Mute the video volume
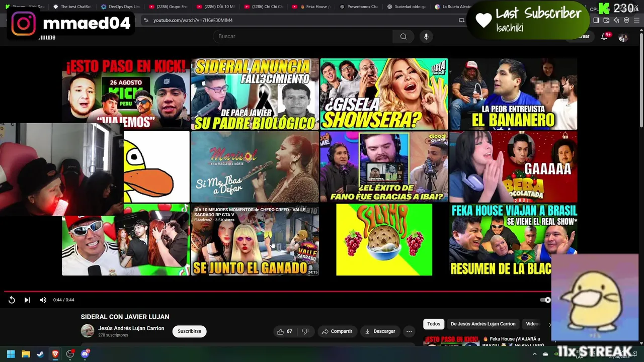The width and height of the screenshot is (644, 362). [x=43, y=300]
